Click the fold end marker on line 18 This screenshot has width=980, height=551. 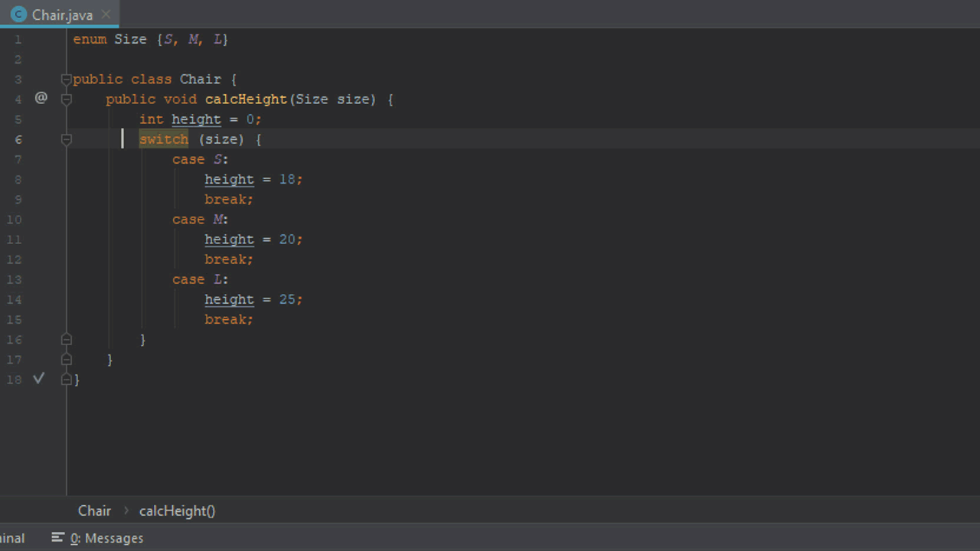click(x=66, y=379)
